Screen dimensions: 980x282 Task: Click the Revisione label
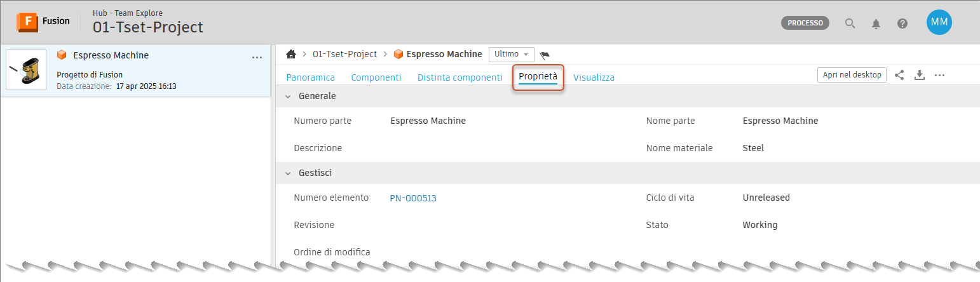(314, 225)
